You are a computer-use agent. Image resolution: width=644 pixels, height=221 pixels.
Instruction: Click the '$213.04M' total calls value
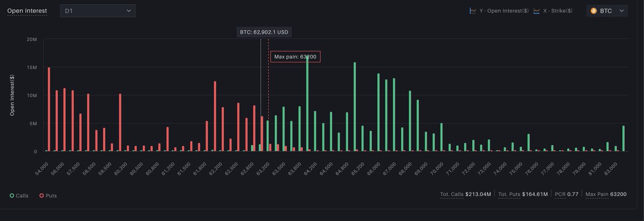[479, 194]
